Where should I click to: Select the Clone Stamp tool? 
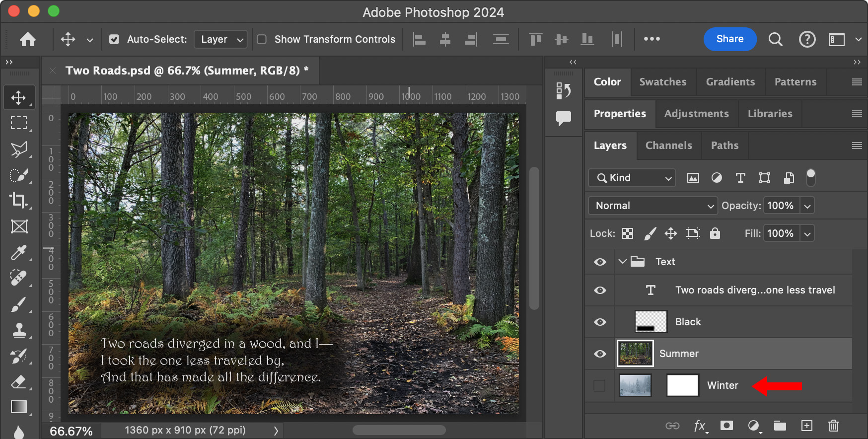pos(19,330)
